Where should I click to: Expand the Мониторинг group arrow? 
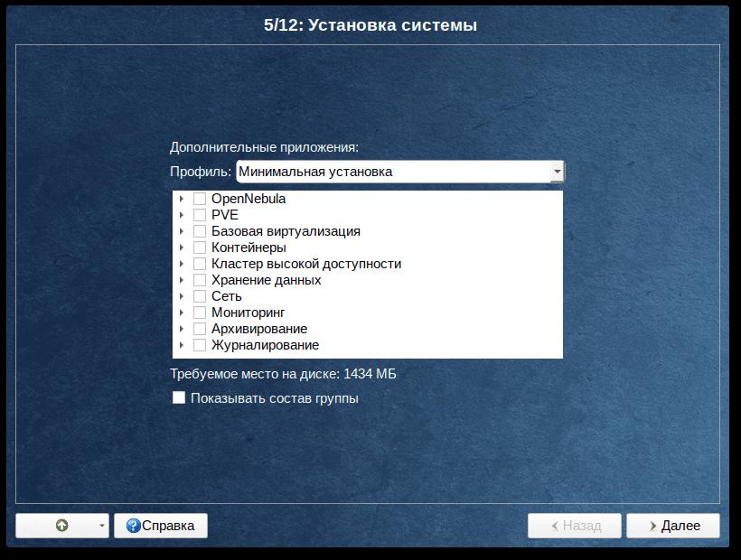coord(182,313)
